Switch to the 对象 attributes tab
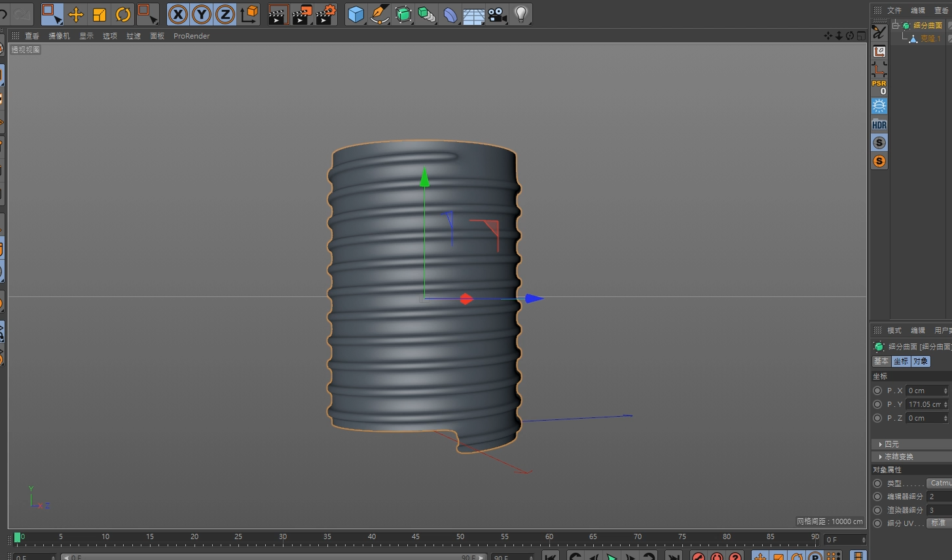 (921, 361)
